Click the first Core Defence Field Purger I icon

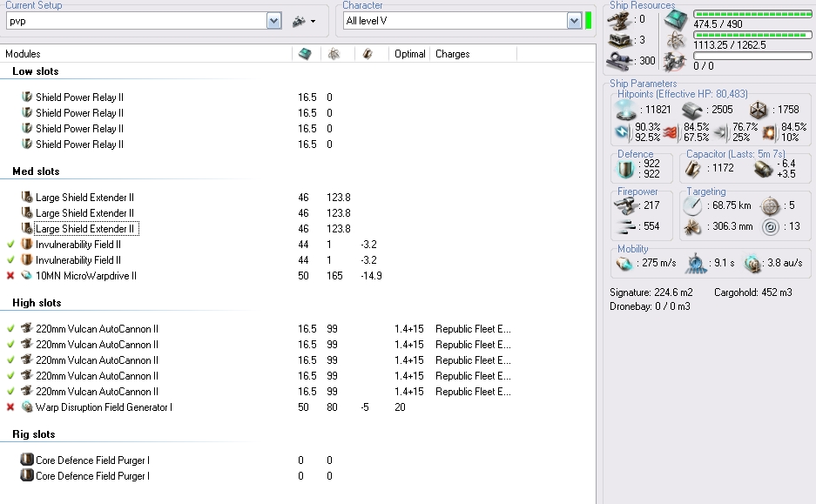click(x=26, y=460)
